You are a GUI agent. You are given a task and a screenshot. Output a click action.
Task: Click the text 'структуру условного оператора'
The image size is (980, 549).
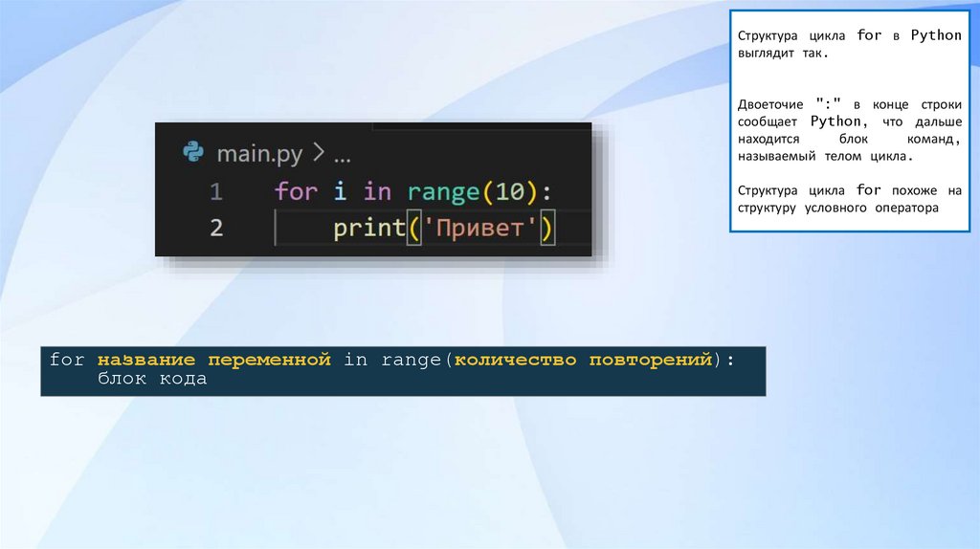point(838,208)
